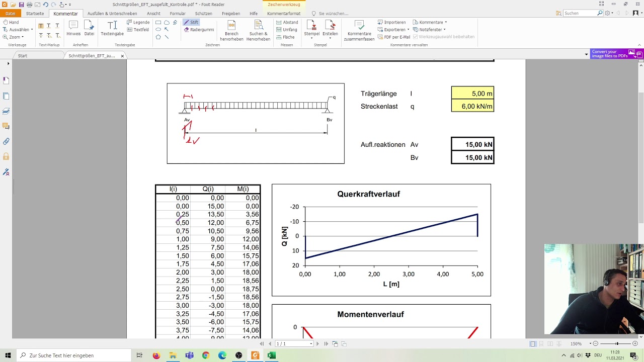Switch to the Start document tab
This screenshot has height=362, width=644.
click(x=23, y=56)
